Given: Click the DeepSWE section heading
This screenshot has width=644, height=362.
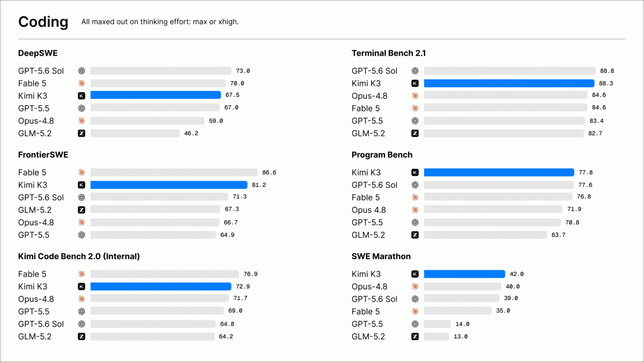Looking at the screenshot, I should coord(38,53).
